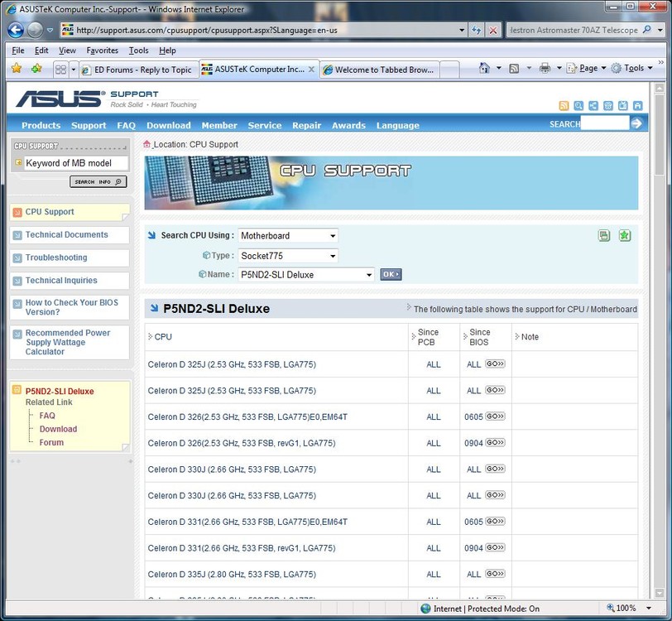Click the rightmost icon on ASUS header row
This screenshot has width=672, height=621.
pyautogui.click(x=638, y=105)
